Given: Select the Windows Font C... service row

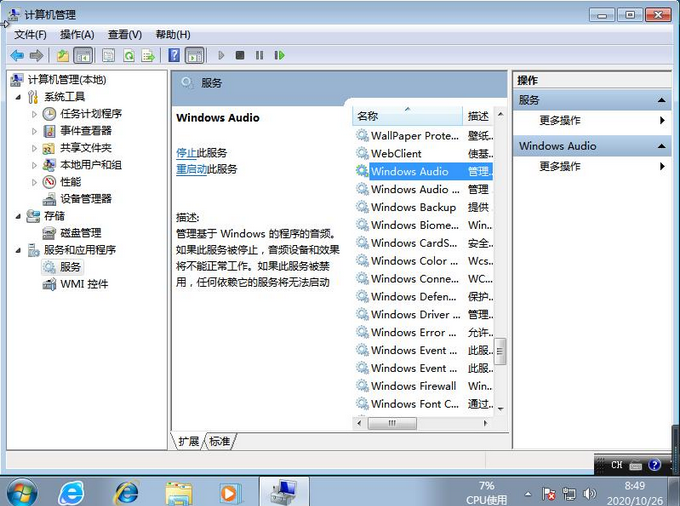Looking at the screenshot, I should (x=424, y=404).
